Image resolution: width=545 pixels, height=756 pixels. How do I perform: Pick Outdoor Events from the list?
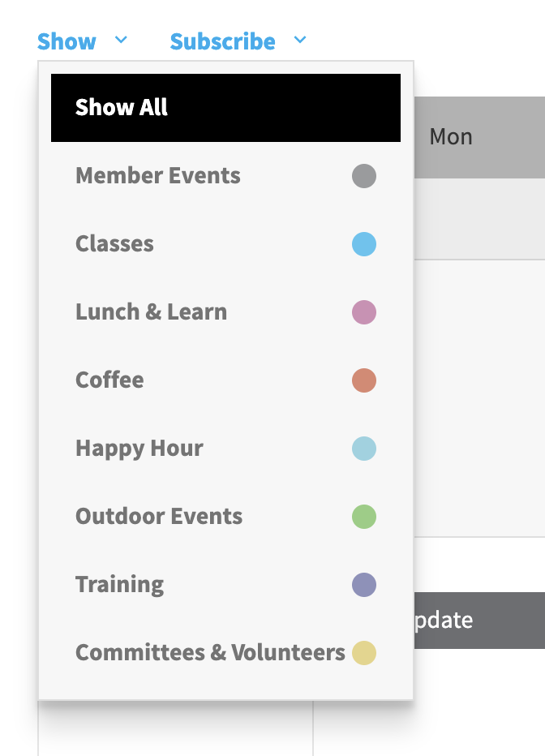(159, 517)
